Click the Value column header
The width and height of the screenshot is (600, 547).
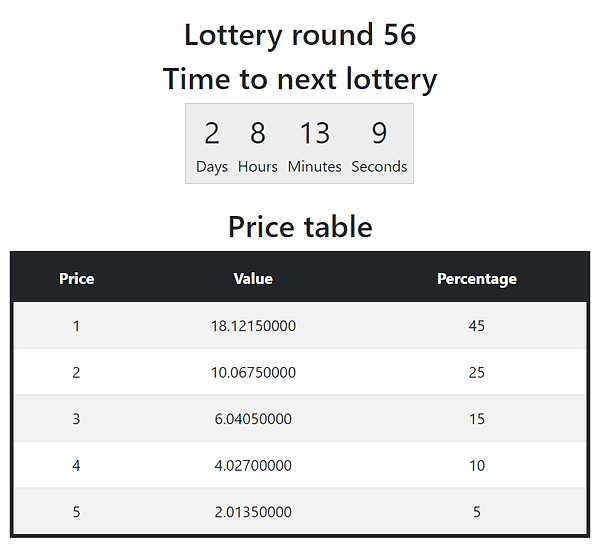253,279
